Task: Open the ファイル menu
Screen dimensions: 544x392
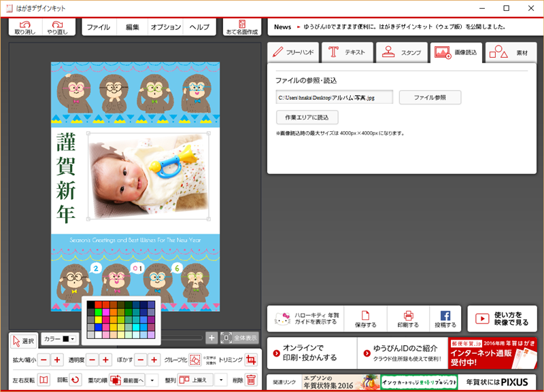Action: tap(99, 27)
